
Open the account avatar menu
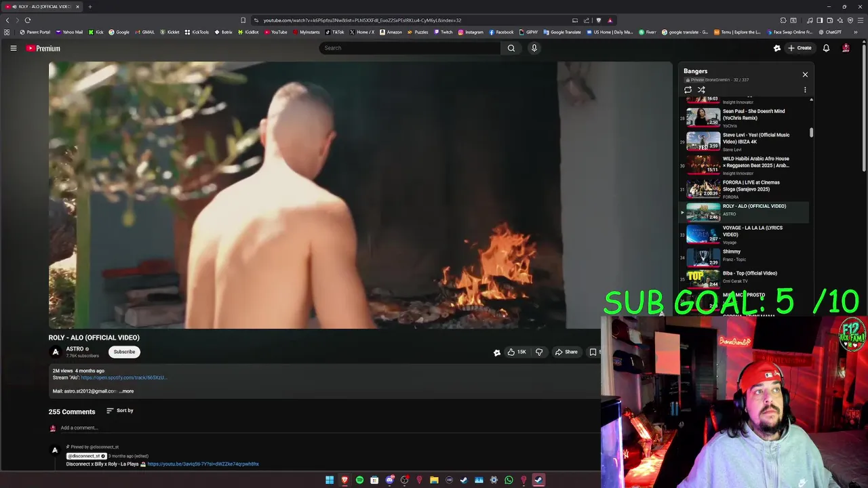(x=846, y=48)
